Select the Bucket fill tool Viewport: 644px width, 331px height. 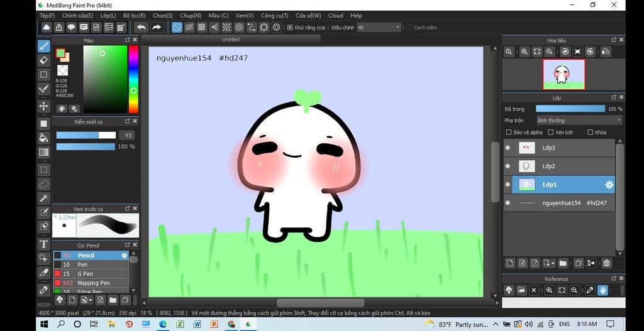(44, 138)
